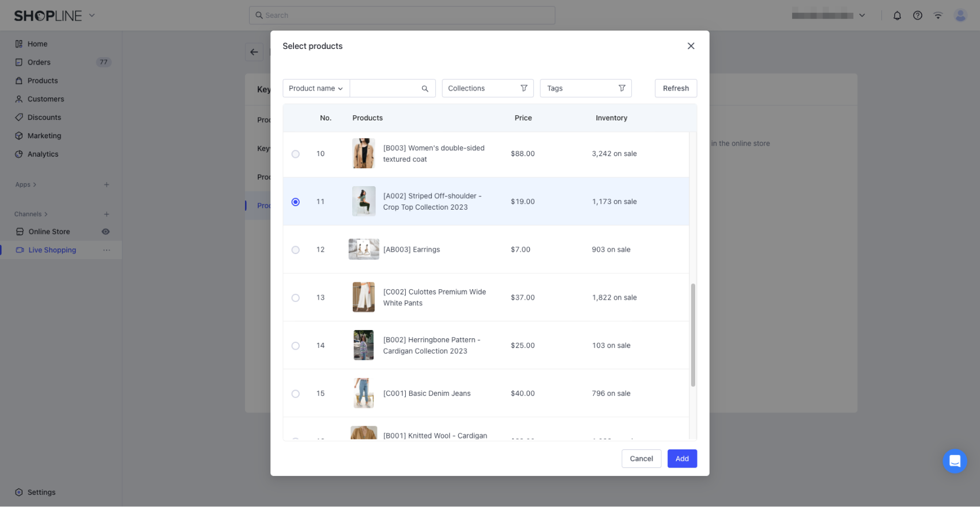Open the help question mark icon
Viewport: 980px width, 507px height.
[918, 16]
